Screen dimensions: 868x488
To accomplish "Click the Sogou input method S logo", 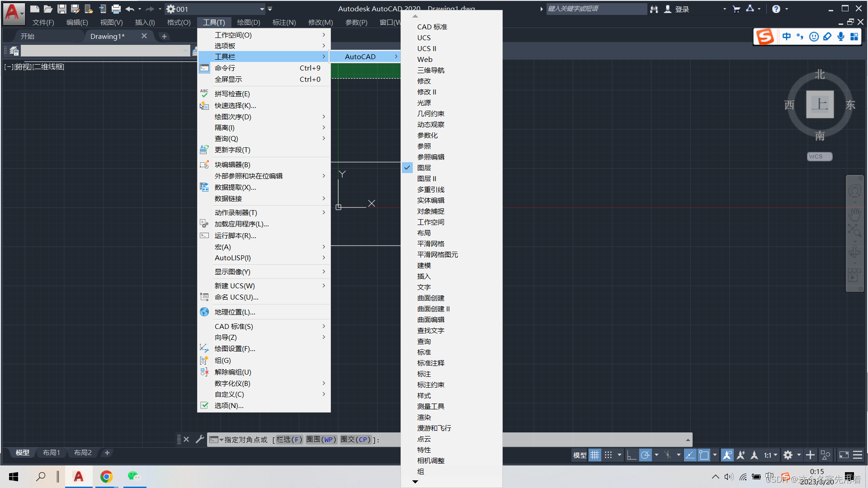I will (x=765, y=37).
